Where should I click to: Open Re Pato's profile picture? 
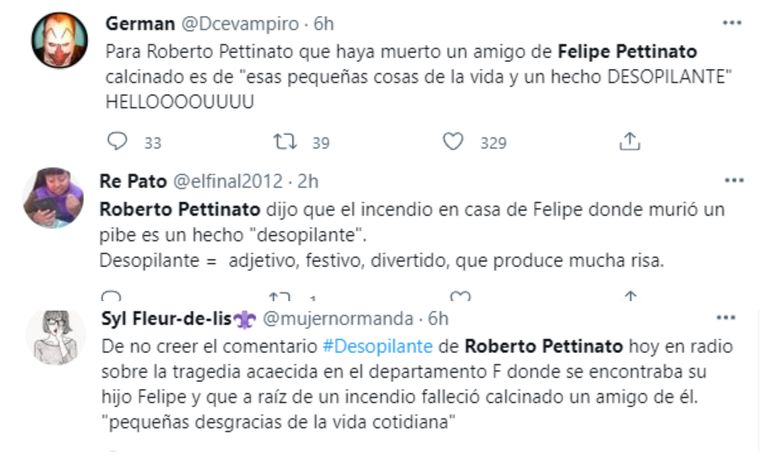(52, 197)
